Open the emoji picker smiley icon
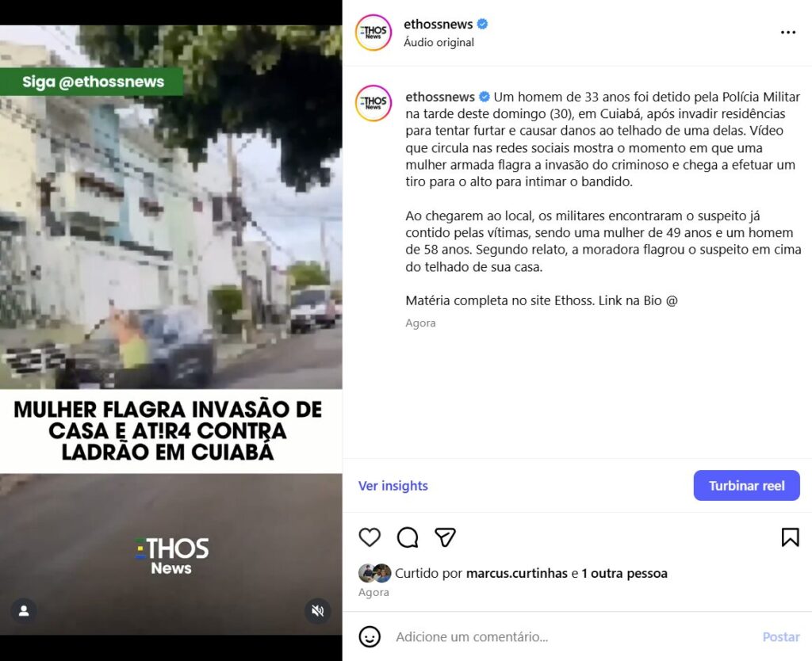Viewport: 812px width, 661px height. tap(370, 636)
